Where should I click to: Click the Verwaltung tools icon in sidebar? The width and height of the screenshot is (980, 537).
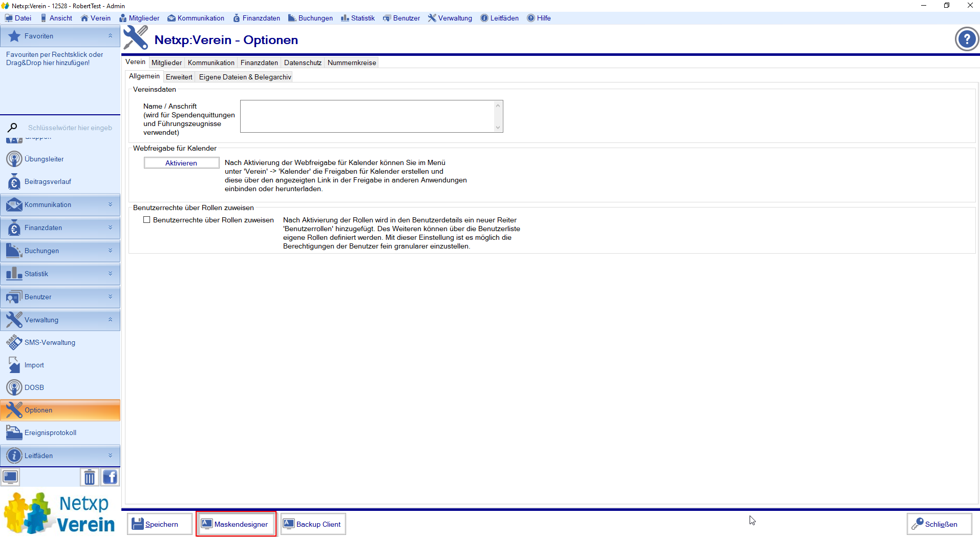pos(14,320)
